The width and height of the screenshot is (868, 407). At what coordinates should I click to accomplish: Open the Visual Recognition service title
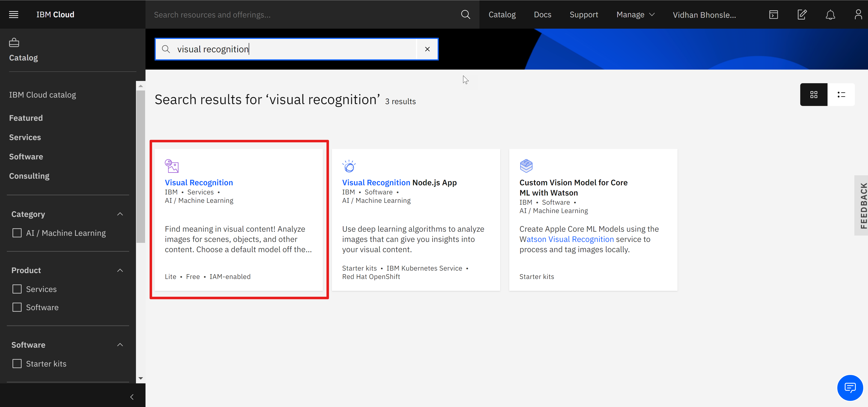click(199, 182)
